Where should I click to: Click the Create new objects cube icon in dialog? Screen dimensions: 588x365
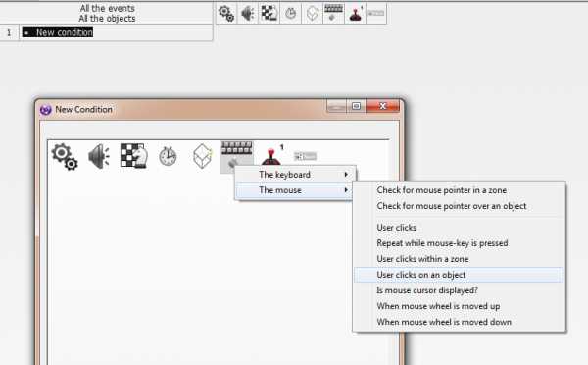202,156
